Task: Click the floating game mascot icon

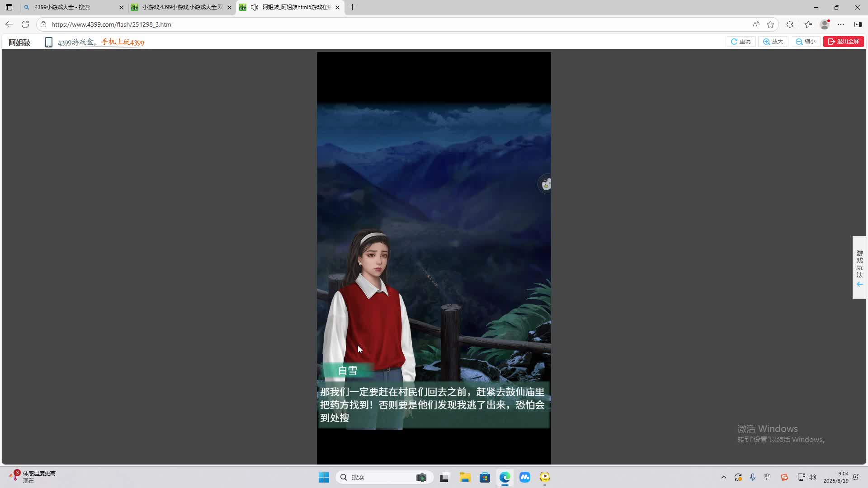Action: pos(546,184)
